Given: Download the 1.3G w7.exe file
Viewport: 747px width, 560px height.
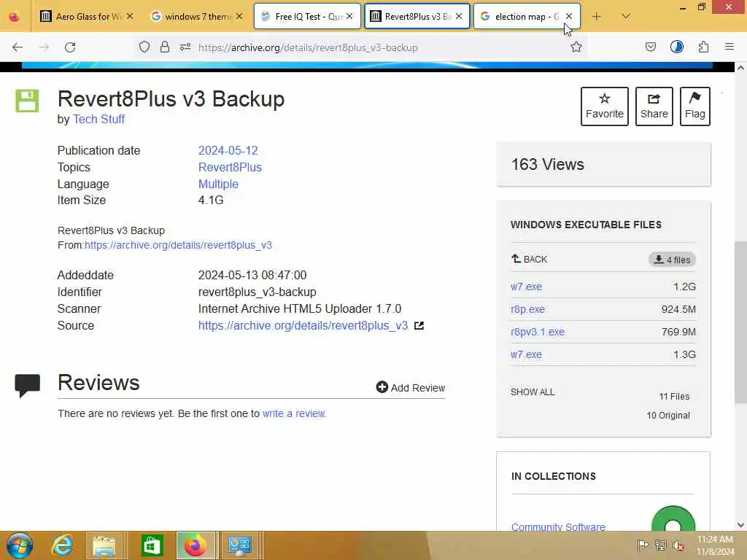Looking at the screenshot, I should tap(526, 354).
